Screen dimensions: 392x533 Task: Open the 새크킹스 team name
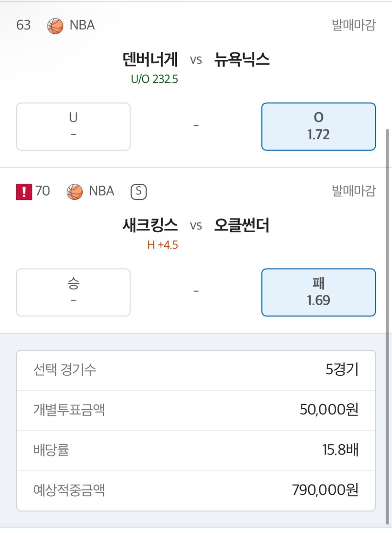click(x=150, y=226)
